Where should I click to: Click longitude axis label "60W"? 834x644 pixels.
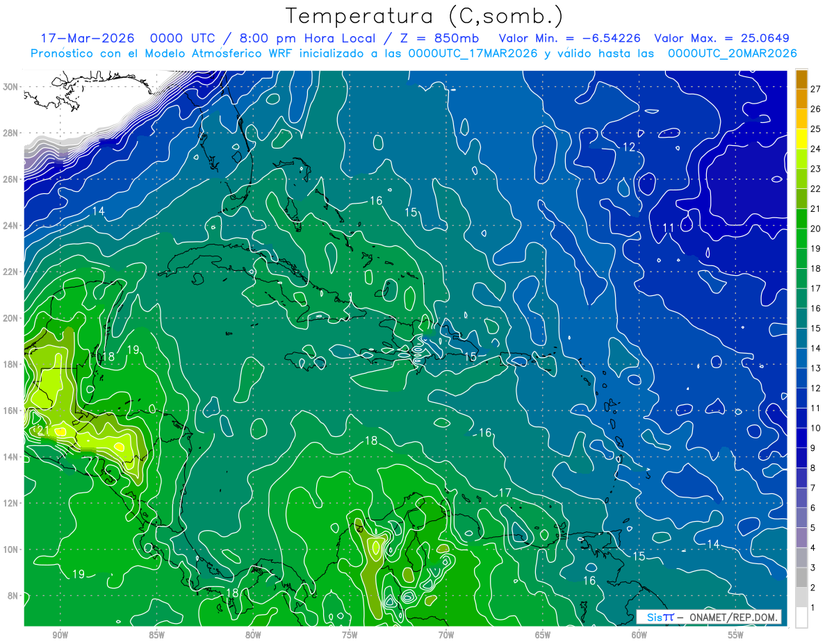pyautogui.click(x=639, y=634)
